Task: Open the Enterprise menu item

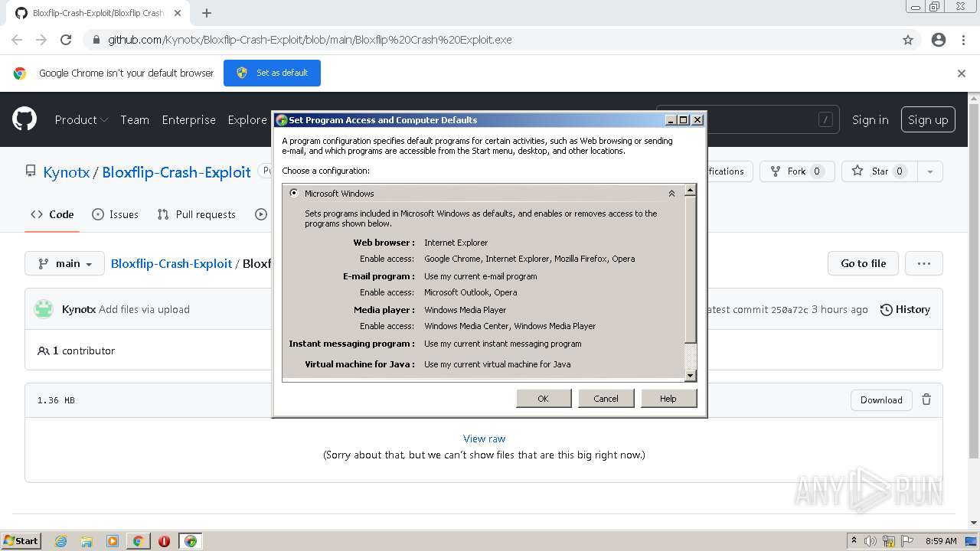Action: tap(189, 119)
